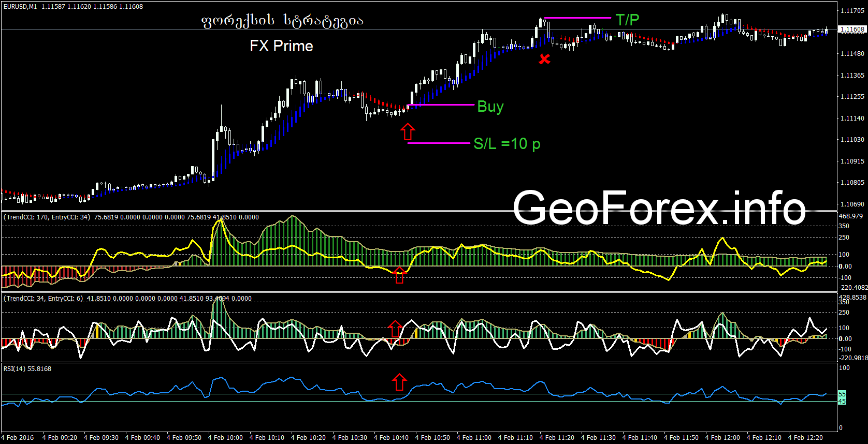Click the 4 Feb 10:00 time axis label
This screenshot has width=868, height=444.
pyautogui.click(x=225, y=438)
